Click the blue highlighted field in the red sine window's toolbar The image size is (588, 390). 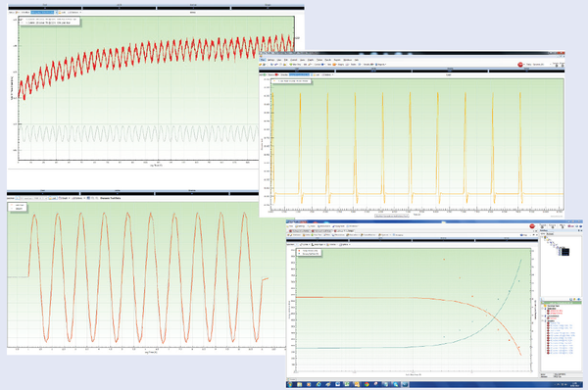coord(42,13)
